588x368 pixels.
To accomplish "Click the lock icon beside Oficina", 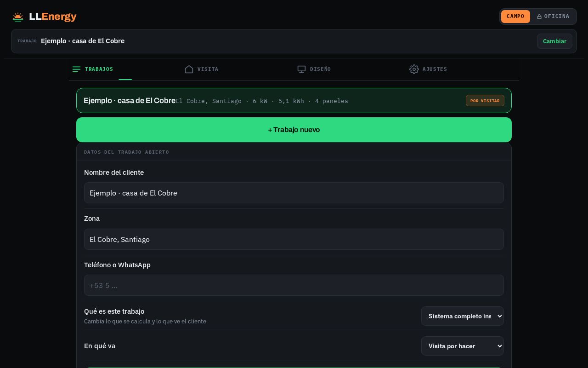I will 539,17.
